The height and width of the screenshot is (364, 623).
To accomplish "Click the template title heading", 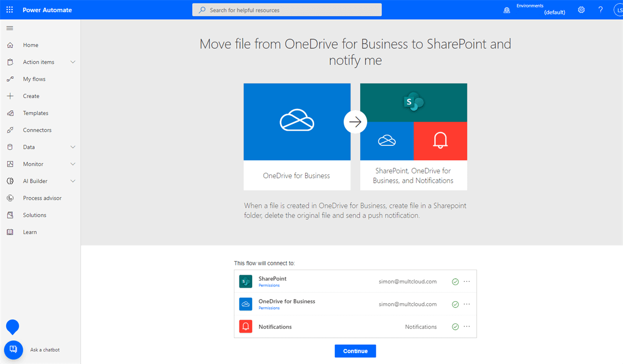I will pos(355,52).
